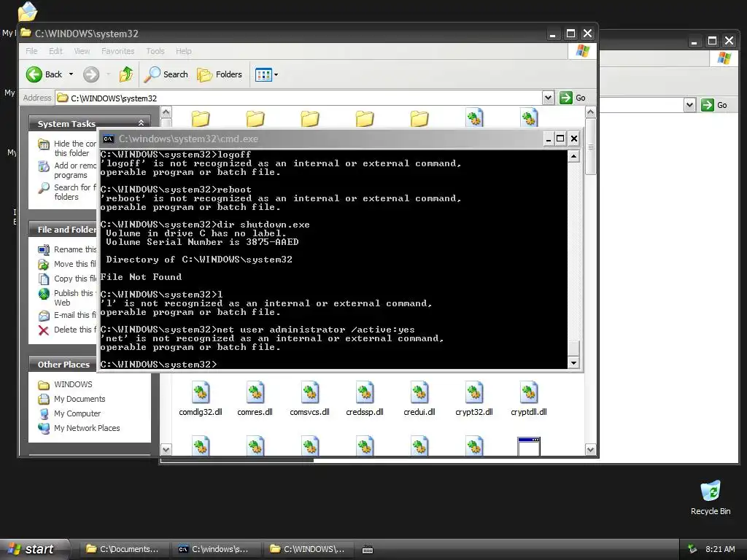The height and width of the screenshot is (560, 747).
Task: Collapse the System Tasks panel
Action: coord(141,123)
